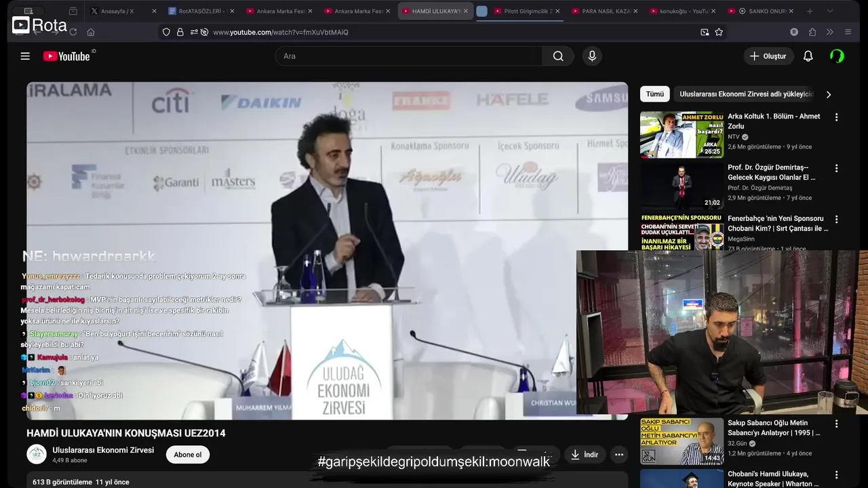Open options for Sakıp Sabancı video
Viewport: 868px width, 488px height.
click(836, 424)
